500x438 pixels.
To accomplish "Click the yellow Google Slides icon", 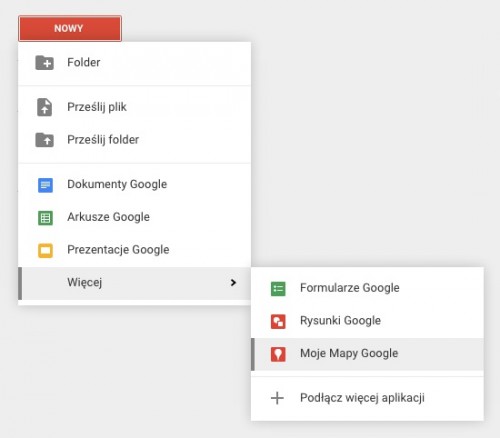I will [x=45, y=251].
